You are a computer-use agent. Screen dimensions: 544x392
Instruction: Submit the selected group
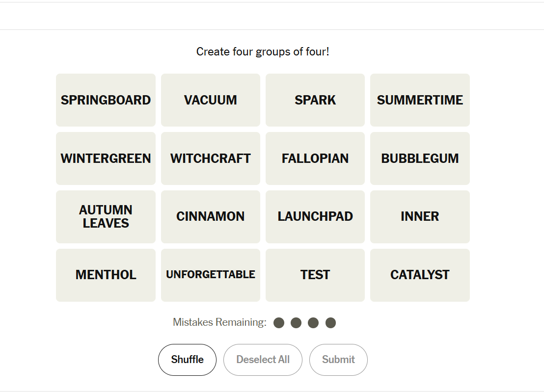click(338, 360)
